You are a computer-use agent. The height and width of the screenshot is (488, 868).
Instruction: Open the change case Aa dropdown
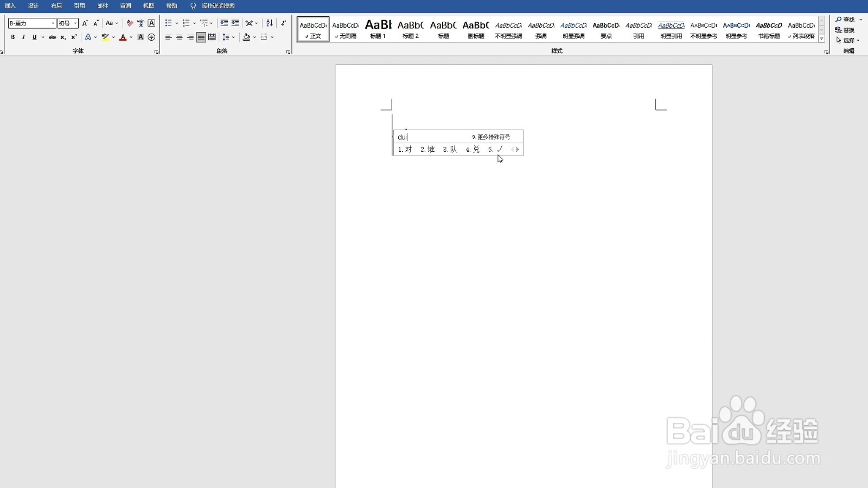tap(112, 23)
